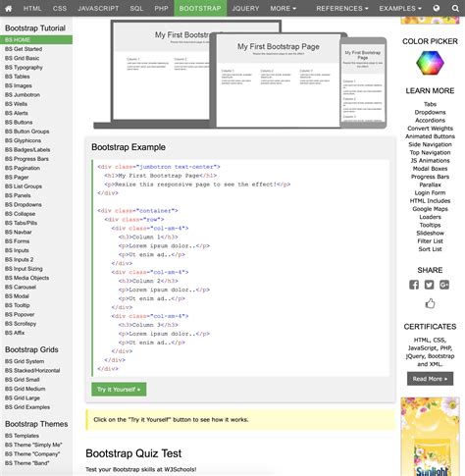Share on Facebook icon
465x476 pixels.
[414, 285]
